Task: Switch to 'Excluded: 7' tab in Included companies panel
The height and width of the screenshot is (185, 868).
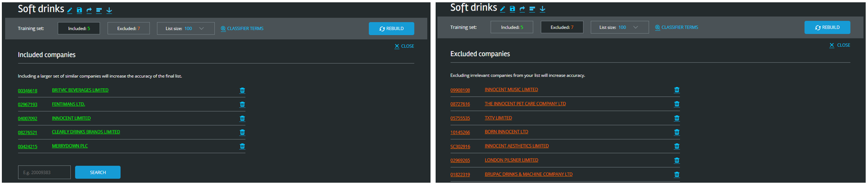Action: [128, 29]
